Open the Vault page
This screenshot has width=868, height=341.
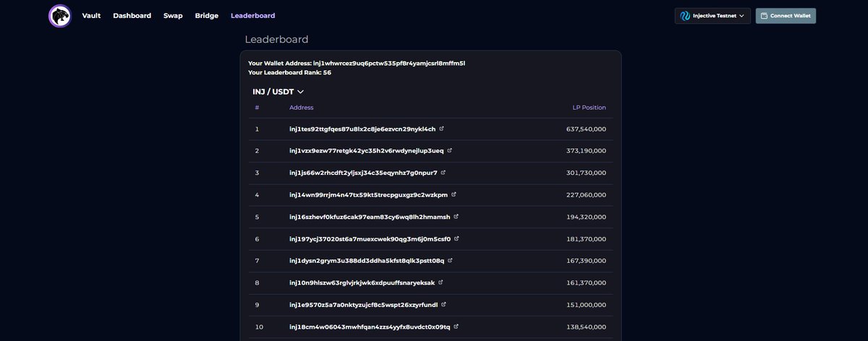tap(91, 16)
